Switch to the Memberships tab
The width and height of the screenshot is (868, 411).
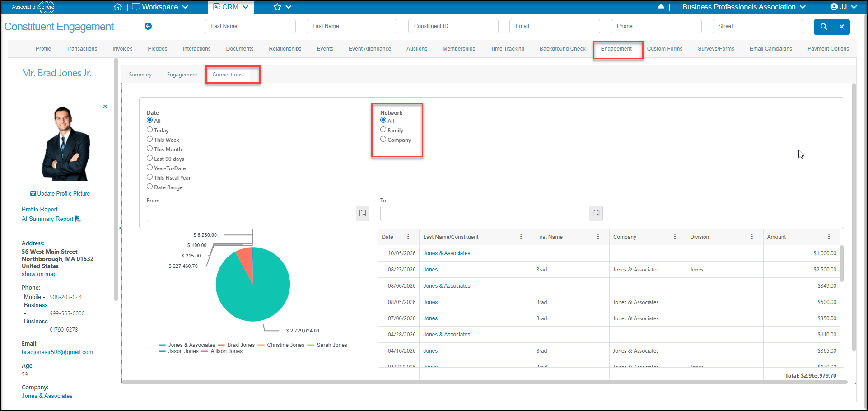[x=459, y=49]
